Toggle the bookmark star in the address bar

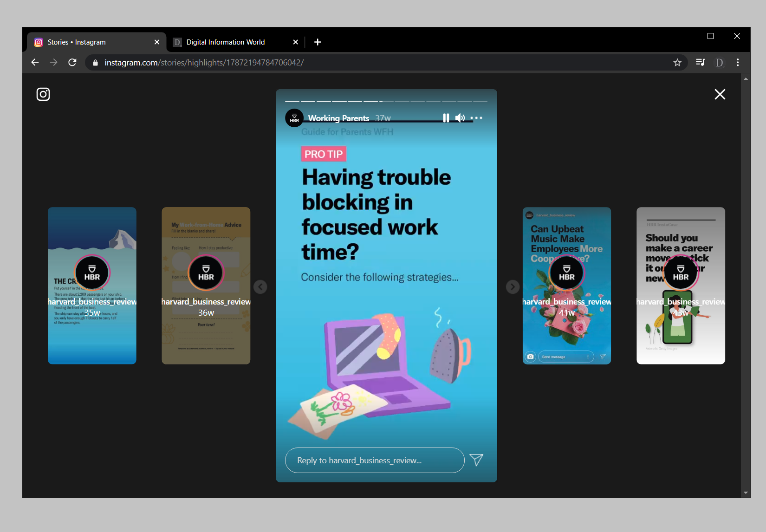tap(677, 62)
